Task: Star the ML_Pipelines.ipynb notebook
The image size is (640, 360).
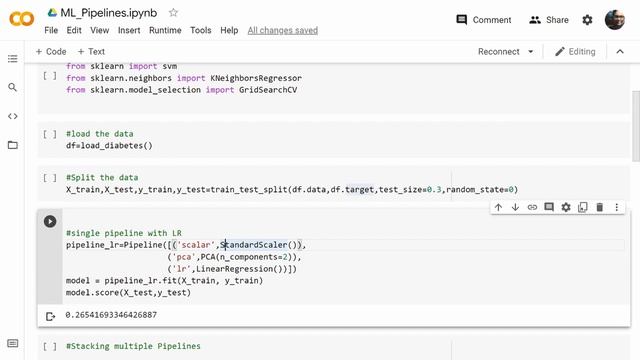Action: click(x=173, y=13)
